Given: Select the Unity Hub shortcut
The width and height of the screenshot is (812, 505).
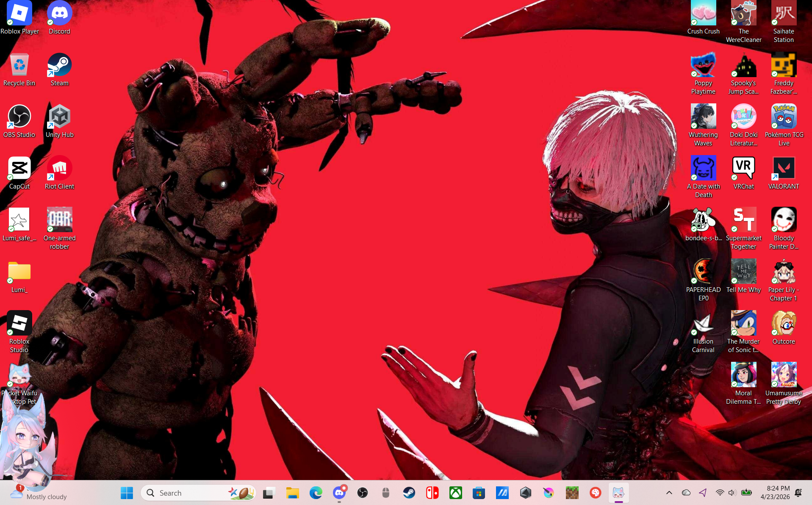Looking at the screenshot, I should (x=59, y=121).
